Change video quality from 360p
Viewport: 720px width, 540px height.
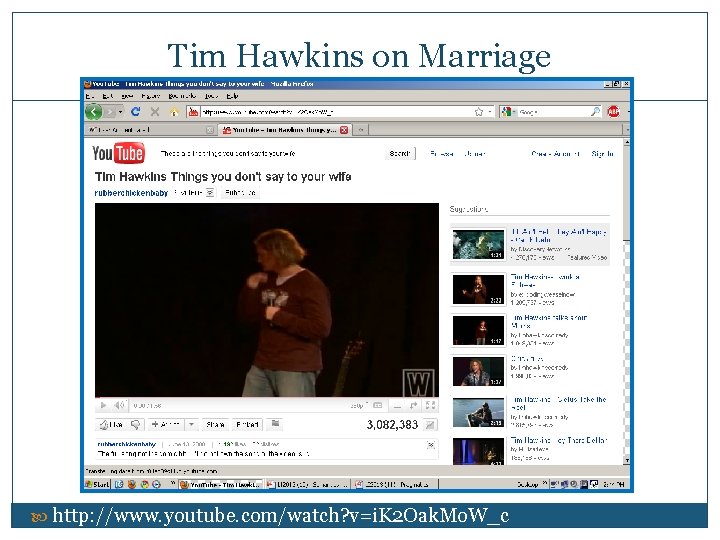359,405
